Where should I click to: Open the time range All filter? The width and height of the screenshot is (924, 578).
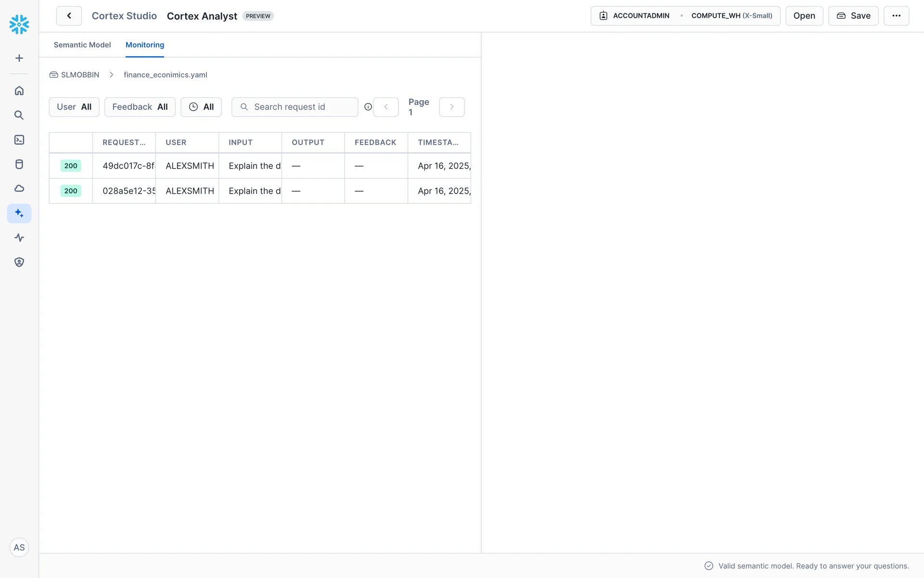(x=201, y=107)
